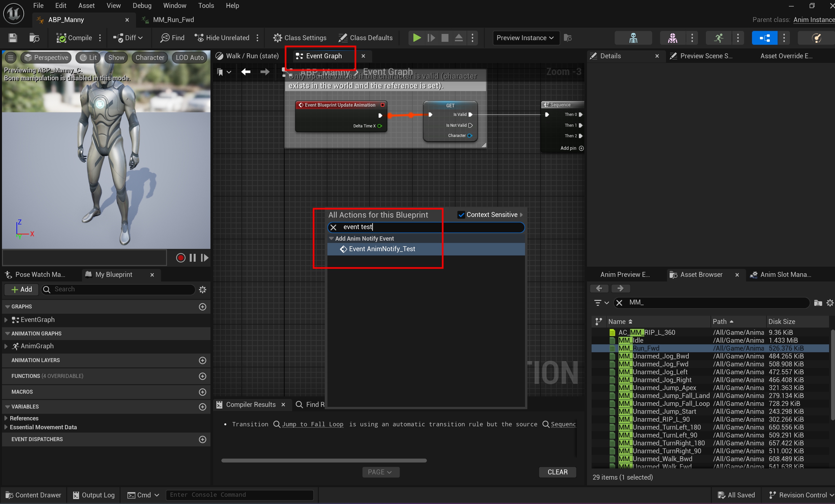The height and width of the screenshot is (504, 835).
Task: Add a new variable with plus icon
Action: (202, 407)
